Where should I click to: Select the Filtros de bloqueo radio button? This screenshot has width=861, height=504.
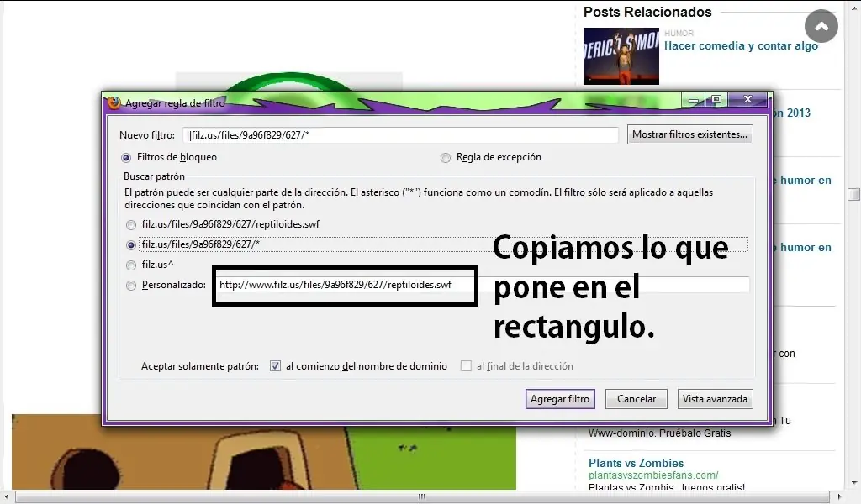(126, 158)
